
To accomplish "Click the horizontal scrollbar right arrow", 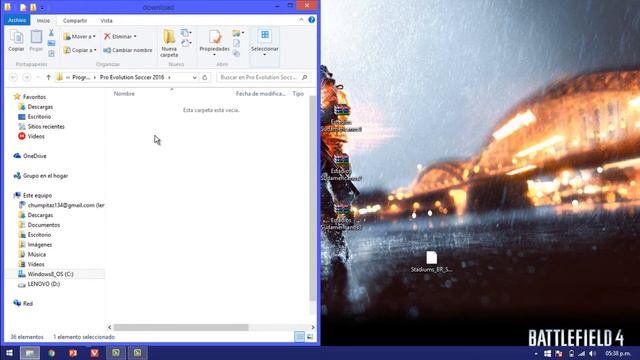I will (x=313, y=327).
